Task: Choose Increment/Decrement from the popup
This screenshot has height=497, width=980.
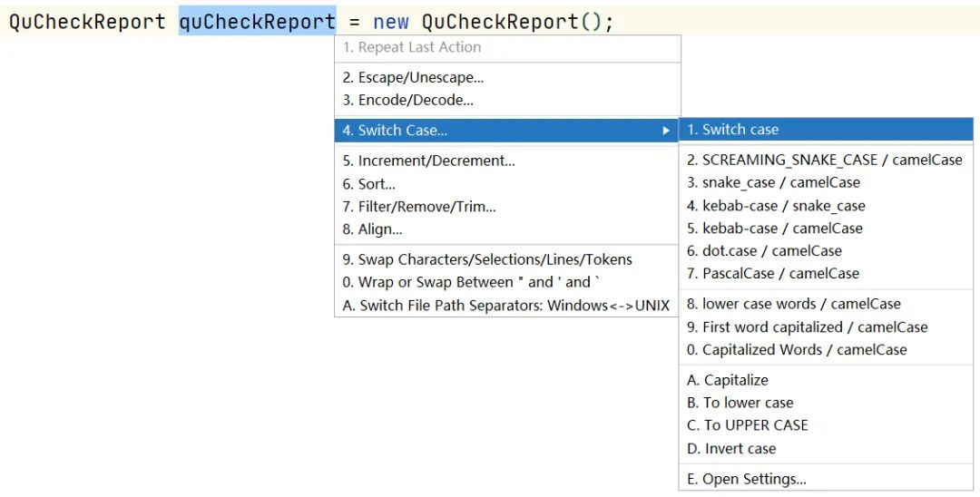Action: [507, 161]
